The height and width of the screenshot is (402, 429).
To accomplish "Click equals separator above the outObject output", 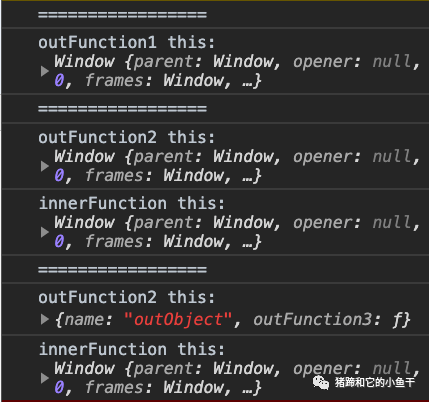I will tap(122, 269).
